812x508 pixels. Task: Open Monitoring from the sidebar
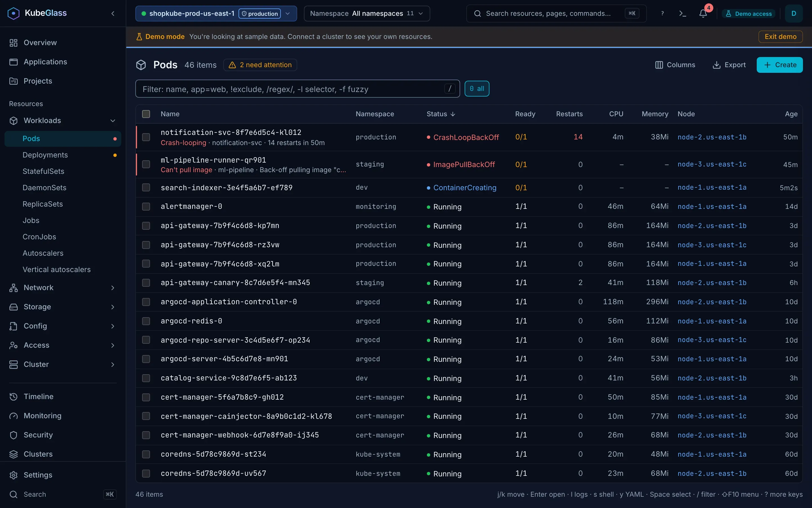click(63, 416)
